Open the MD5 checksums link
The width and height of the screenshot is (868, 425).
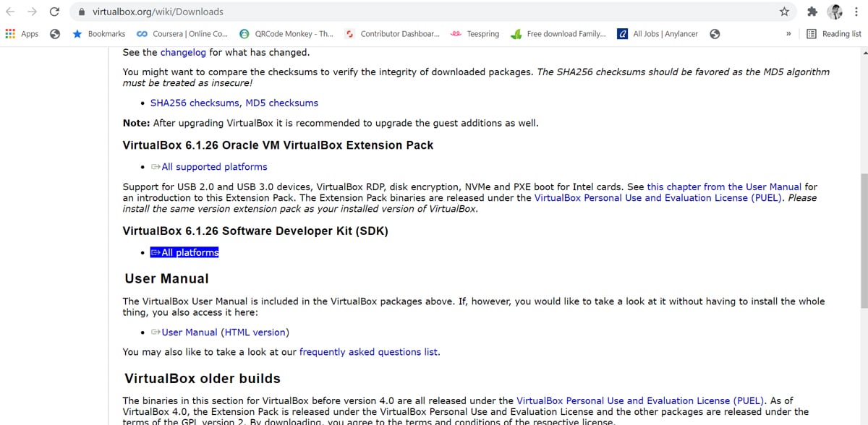click(x=282, y=103)
